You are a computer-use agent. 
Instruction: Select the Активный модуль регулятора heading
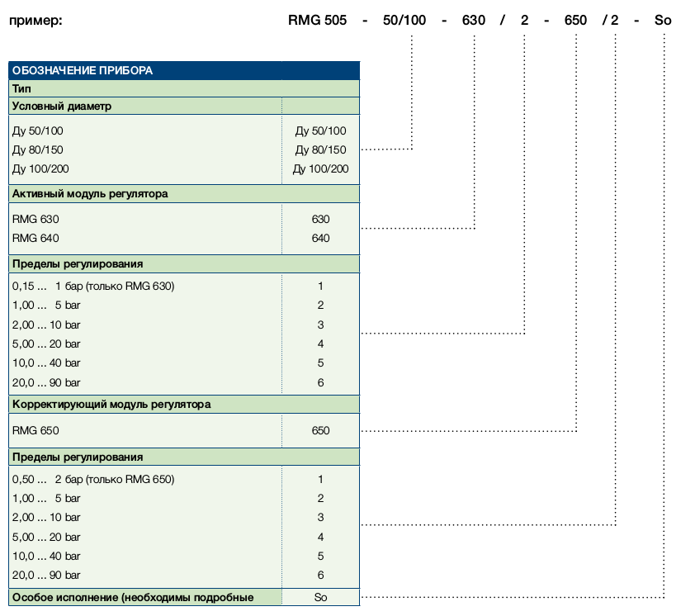90,194
